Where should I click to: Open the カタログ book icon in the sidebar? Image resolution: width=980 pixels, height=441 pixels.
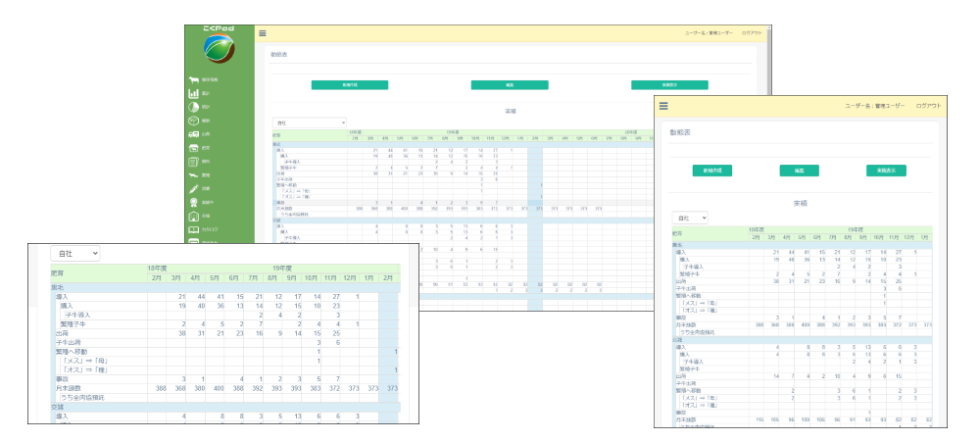193,230
